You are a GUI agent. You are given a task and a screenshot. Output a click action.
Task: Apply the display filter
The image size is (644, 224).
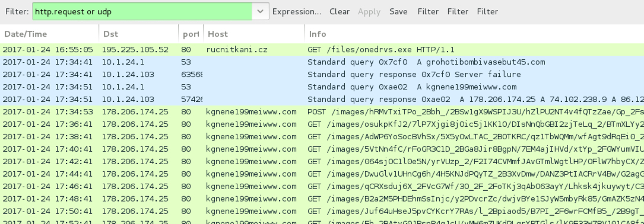(369, 11)
